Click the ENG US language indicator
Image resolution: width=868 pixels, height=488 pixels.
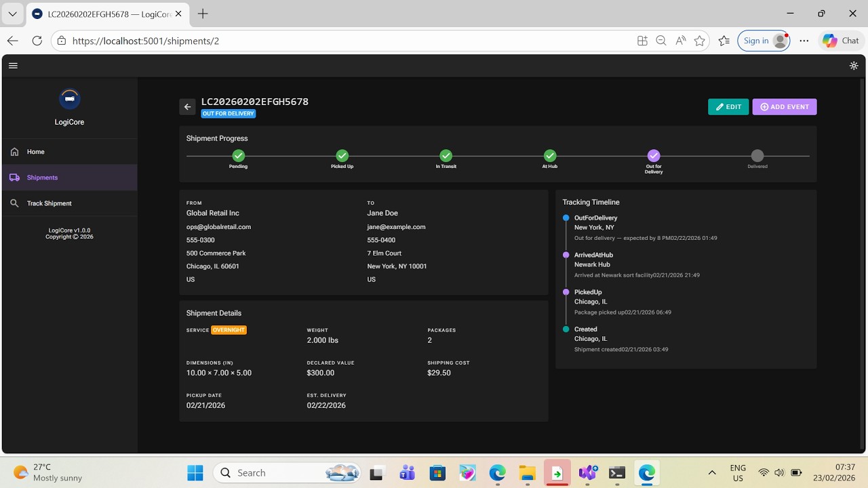[738, 472]
